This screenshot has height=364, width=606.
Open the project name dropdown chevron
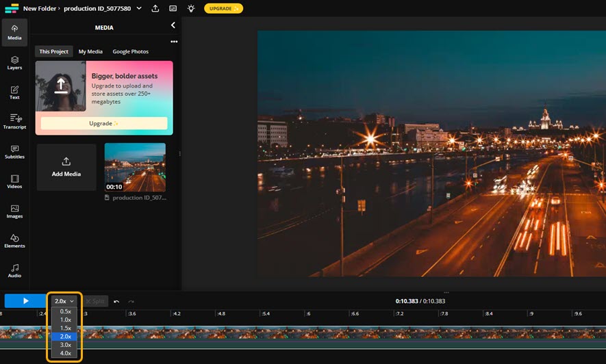(139, 8)
